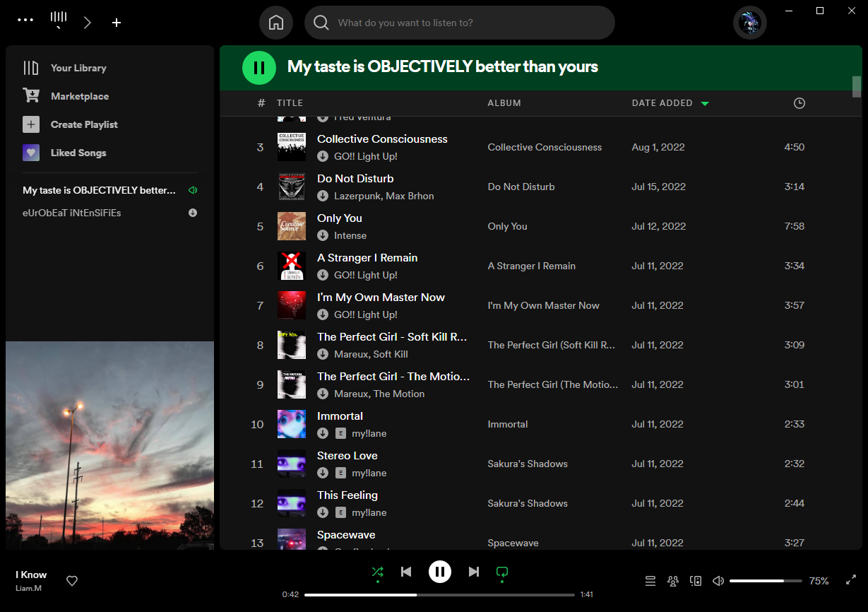This screenshot has width=868, height=612.
Task: Click the download icon beside the artist Intense
Action: pyautogui.click(x=323, y=235)
